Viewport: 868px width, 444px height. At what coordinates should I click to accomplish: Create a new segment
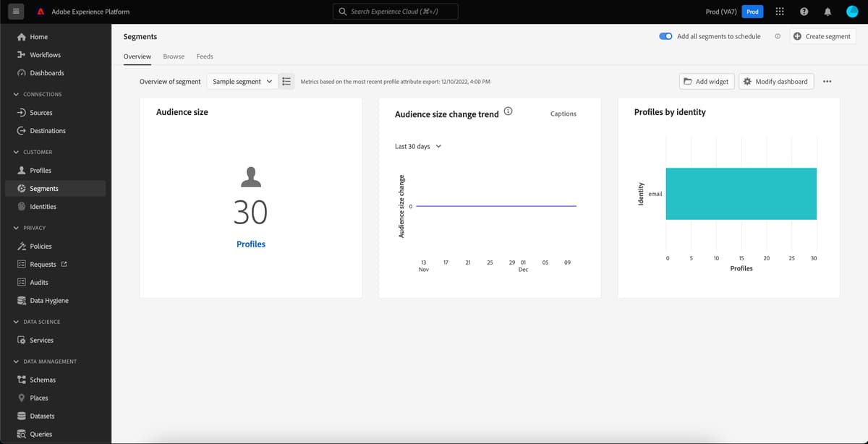pos(822,35)
